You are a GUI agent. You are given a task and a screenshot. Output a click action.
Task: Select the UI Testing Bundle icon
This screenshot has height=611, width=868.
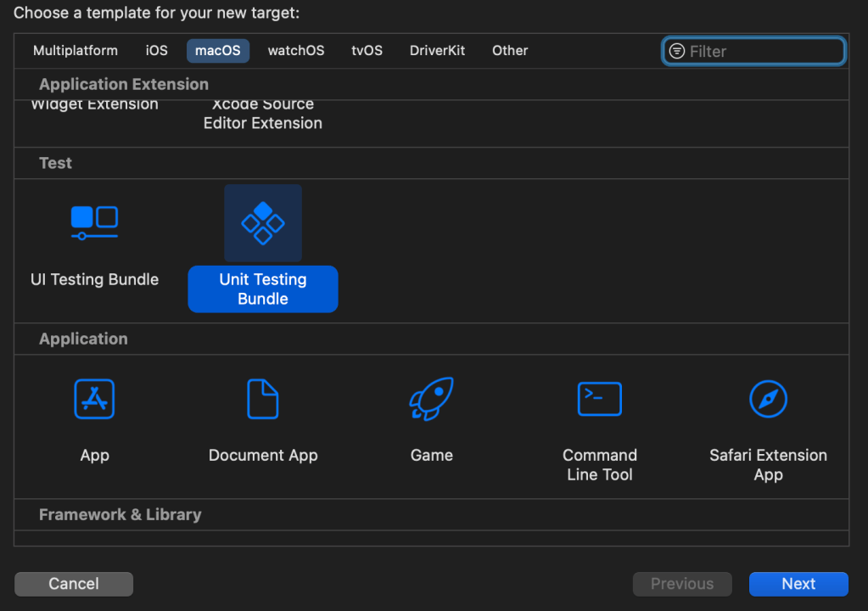point(94,223)
